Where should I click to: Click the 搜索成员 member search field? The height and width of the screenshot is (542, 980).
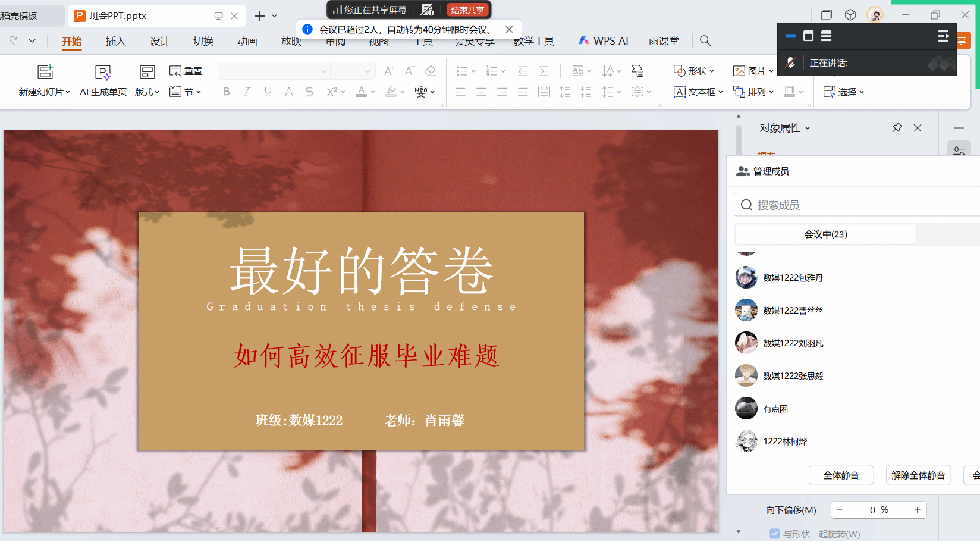click(x=856, y=205)
